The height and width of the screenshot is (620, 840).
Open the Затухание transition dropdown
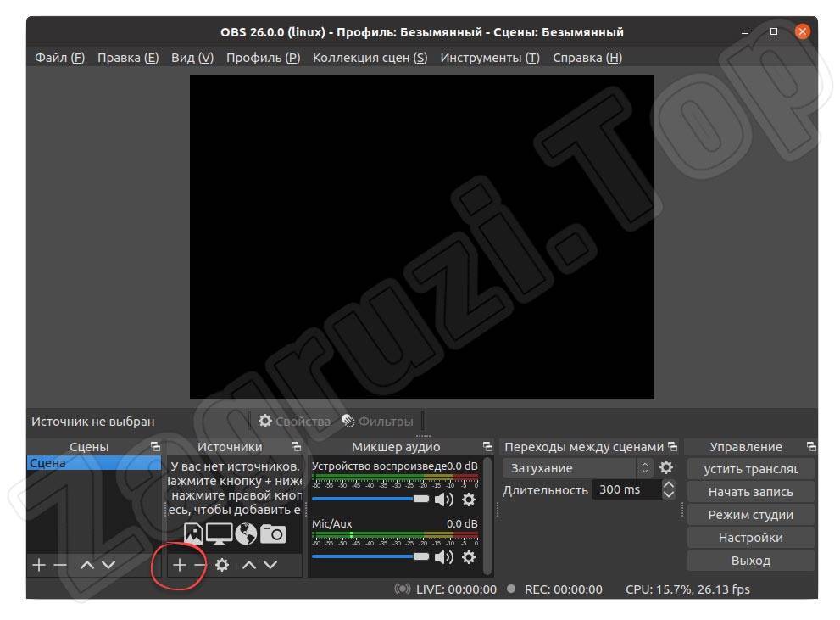(580, 468)
